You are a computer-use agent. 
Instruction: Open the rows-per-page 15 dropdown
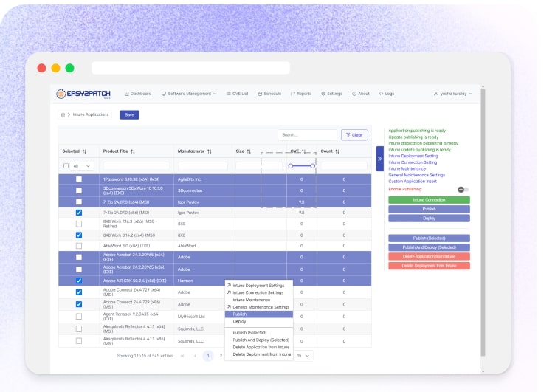303,356
